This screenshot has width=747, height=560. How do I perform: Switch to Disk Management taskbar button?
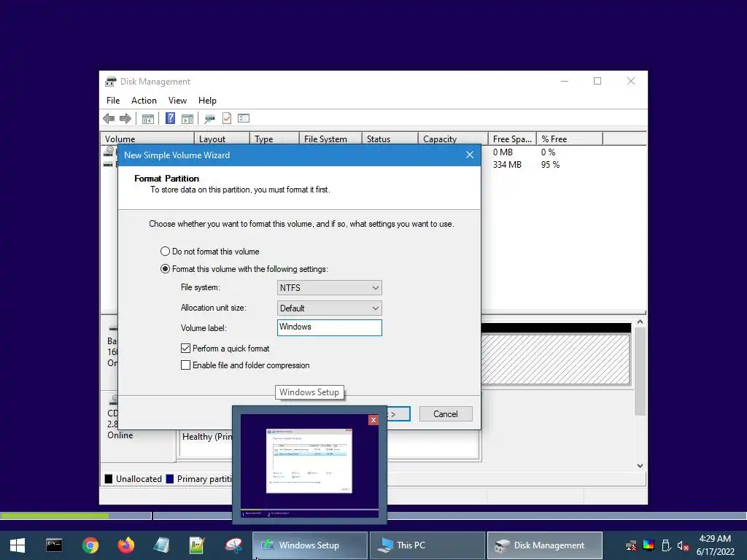pos(544,545)
